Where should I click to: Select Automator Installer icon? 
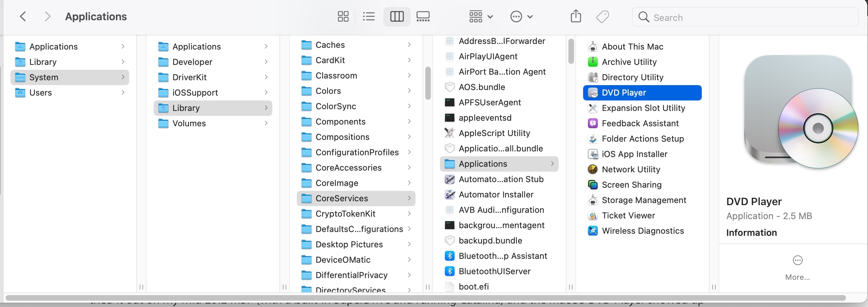point(449,195)
